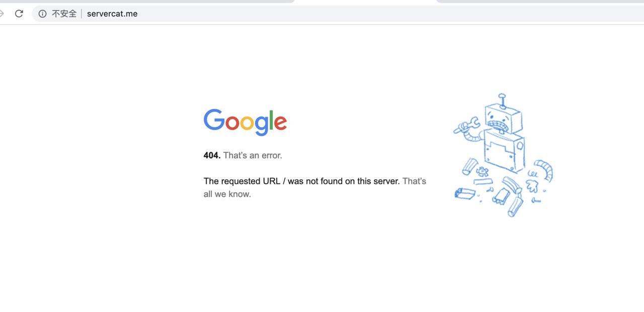This screenshot has height=312, width=644.
Task: Click the bold 404. error code
Action: [212, 155]
